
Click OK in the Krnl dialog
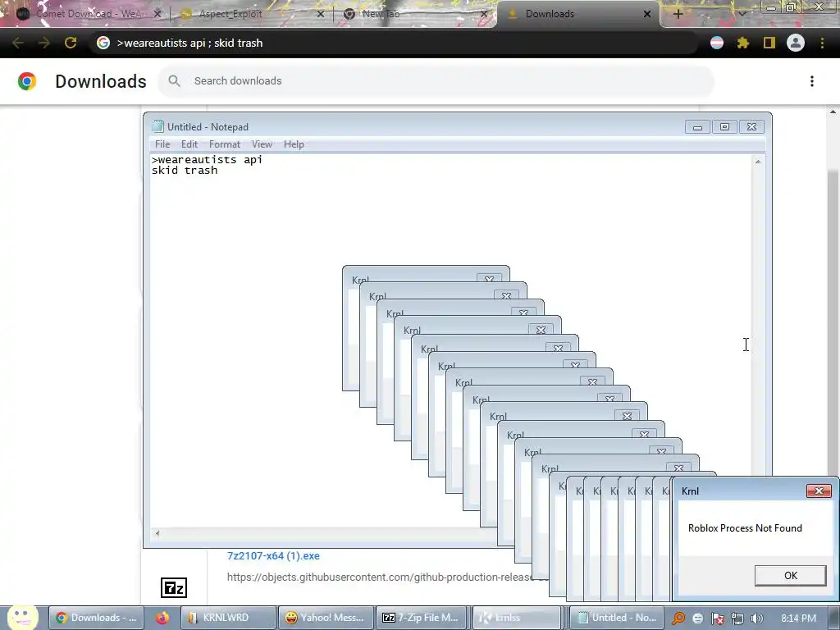tap(790, 575)
